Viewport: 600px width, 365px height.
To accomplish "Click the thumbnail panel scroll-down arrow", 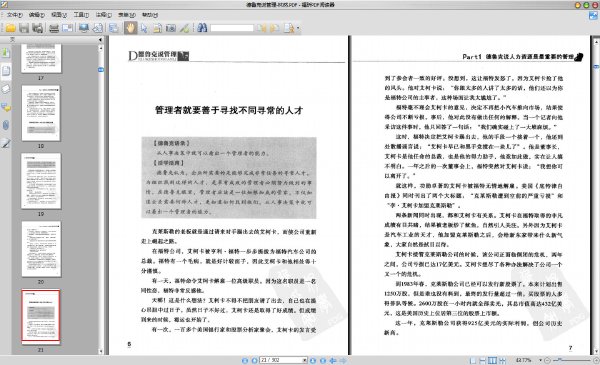I will 101,351.
